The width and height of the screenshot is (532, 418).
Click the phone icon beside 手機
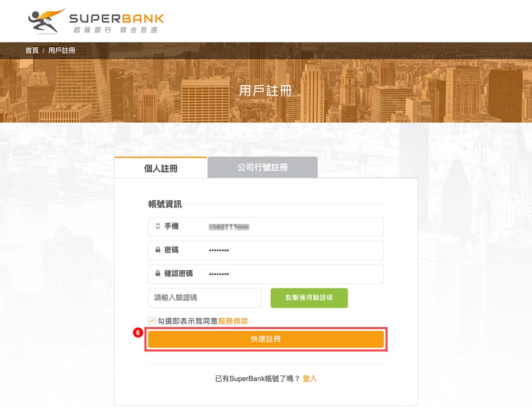(158, 226)
